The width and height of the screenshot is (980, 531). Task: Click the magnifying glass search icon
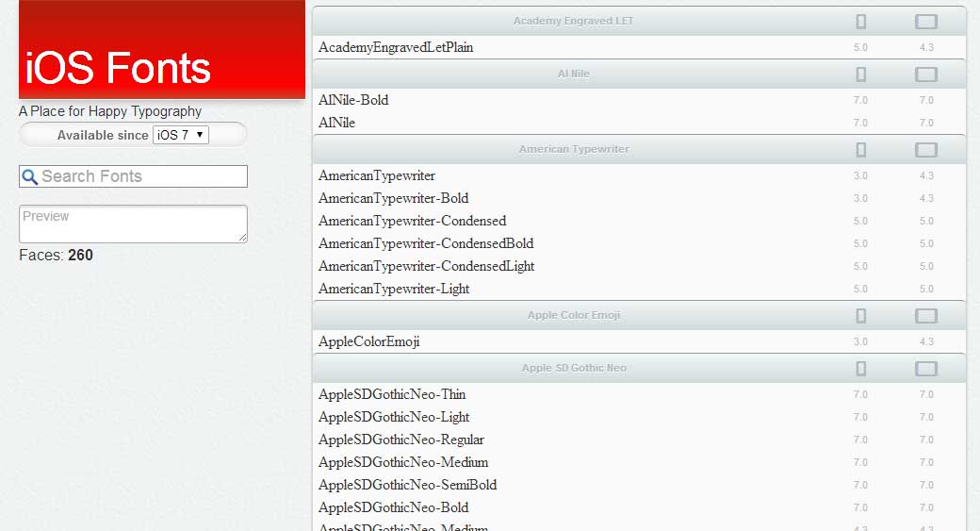pyautogui.click(x=30, y=176)
